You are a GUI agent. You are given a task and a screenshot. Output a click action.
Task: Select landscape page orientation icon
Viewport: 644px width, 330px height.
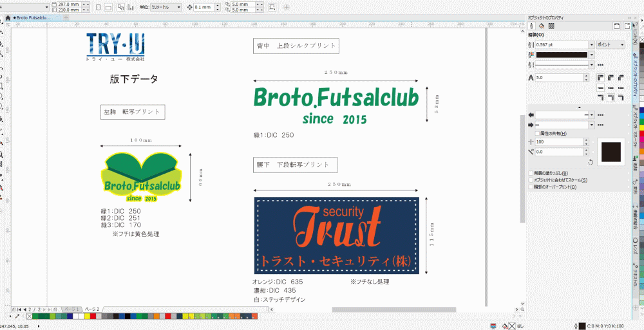tap(108, 7)
